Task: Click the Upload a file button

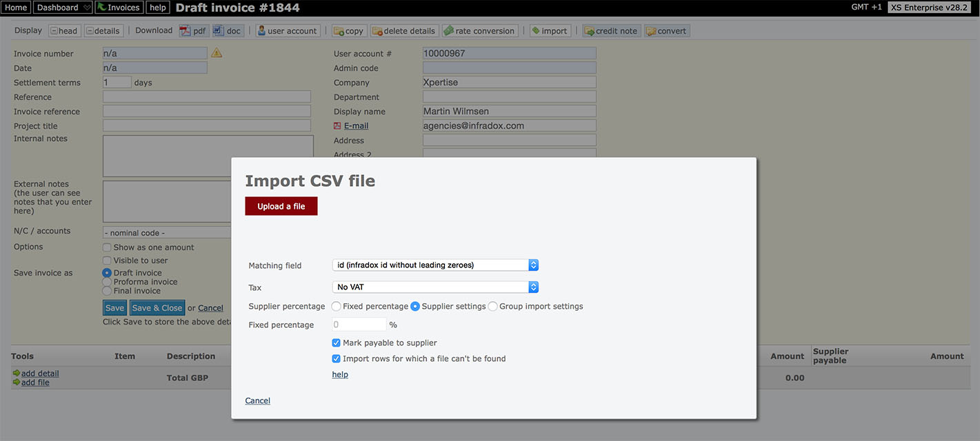Action: (281, 206)
